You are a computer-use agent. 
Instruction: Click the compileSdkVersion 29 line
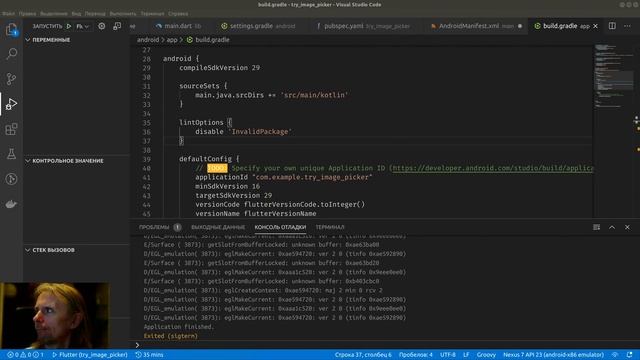click(220, 68)
